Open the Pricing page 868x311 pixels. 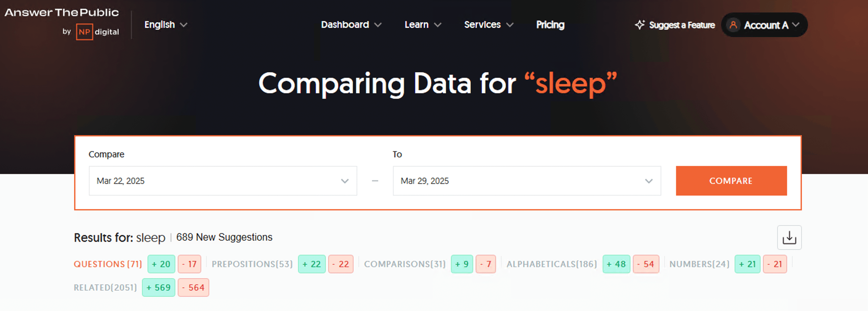[550, 25]
